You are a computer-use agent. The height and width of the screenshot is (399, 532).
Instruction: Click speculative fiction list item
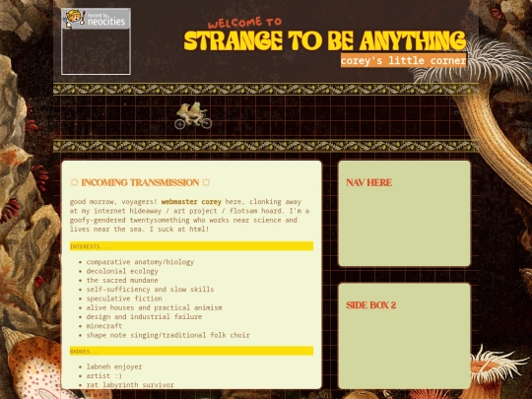[x=124, y=299]
